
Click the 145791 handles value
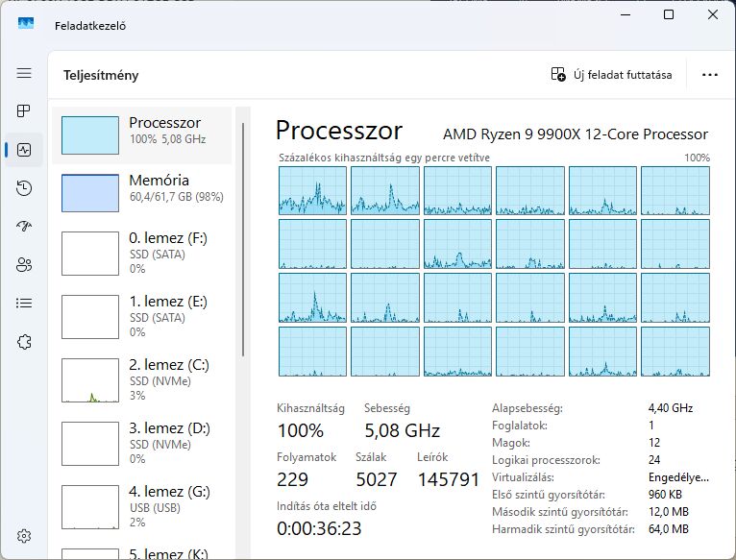[449, 479]
